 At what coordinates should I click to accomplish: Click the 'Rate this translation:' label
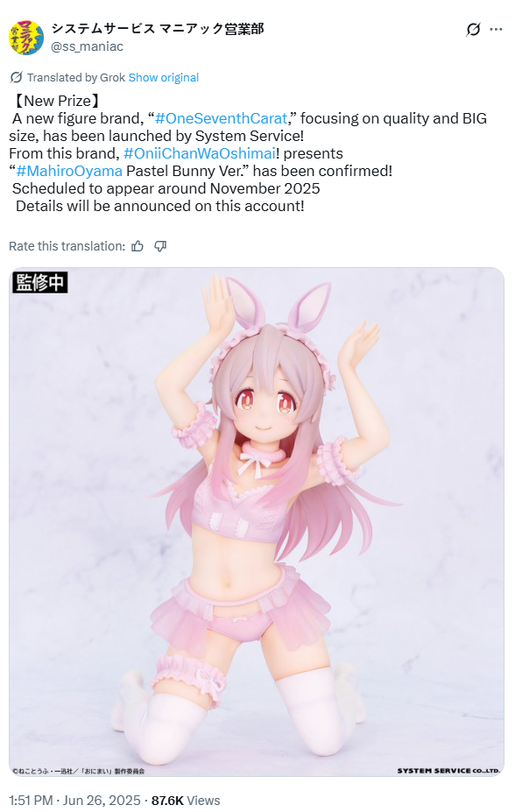pyautogui.click(x=67, y=246)
